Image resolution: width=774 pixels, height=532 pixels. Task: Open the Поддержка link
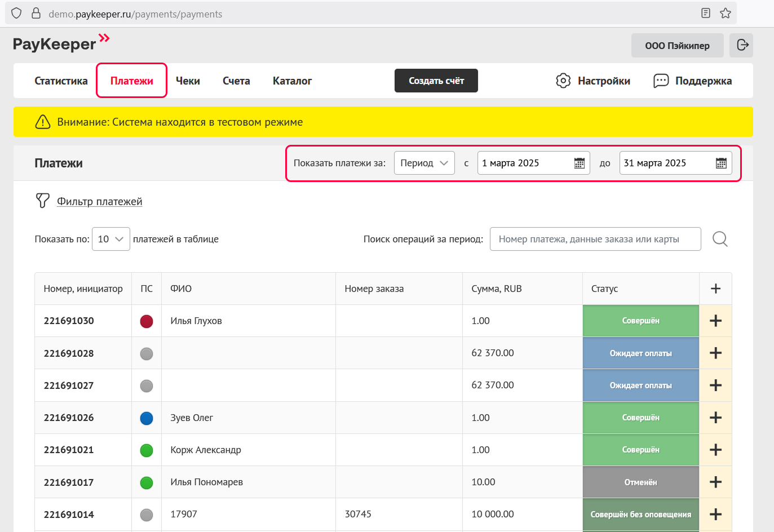(x=704, y=81)
